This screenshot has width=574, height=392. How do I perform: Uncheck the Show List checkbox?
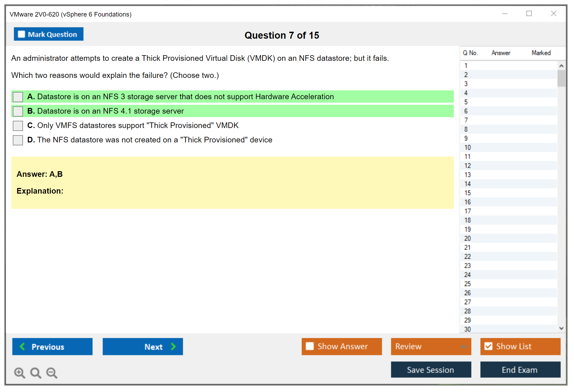click(488, 346)
